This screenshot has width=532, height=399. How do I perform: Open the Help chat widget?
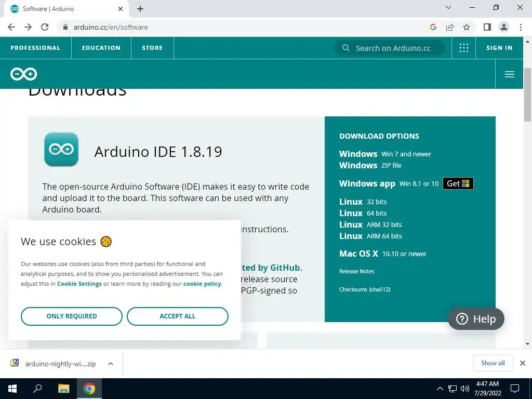(x=476, y=319)
